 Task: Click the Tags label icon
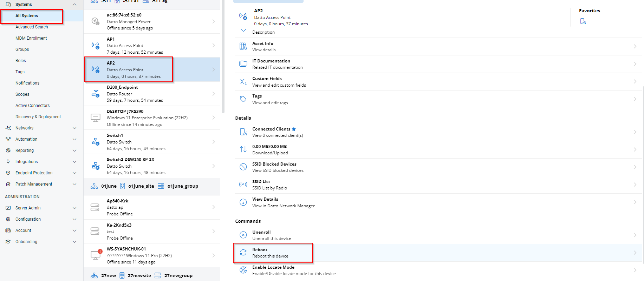(243, 99)
